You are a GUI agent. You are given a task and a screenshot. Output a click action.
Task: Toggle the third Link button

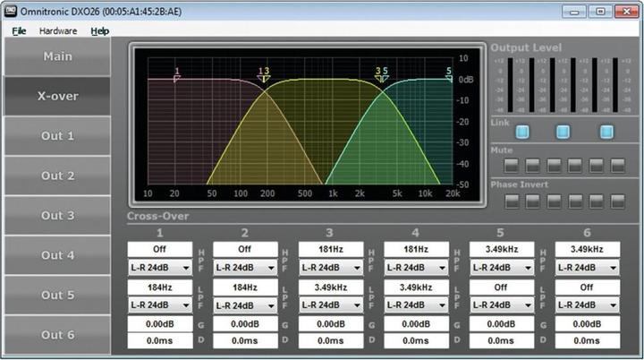[x=606, y=132]
